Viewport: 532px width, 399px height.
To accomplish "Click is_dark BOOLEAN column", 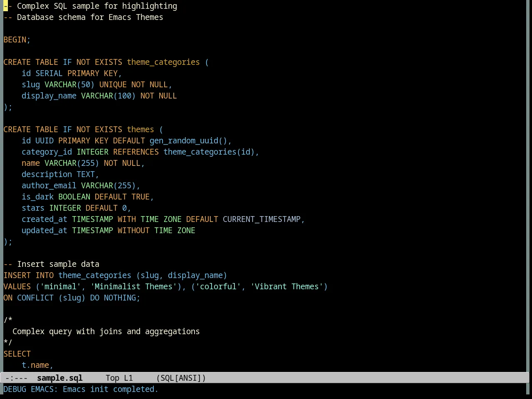I will [56, 197].
